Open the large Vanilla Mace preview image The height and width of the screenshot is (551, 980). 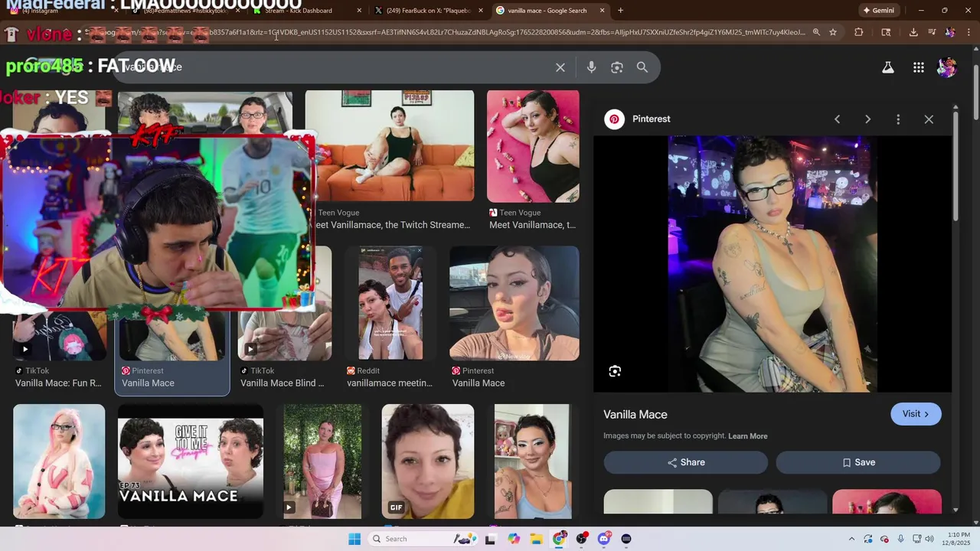pyautogui.click(x=773, y=264)
